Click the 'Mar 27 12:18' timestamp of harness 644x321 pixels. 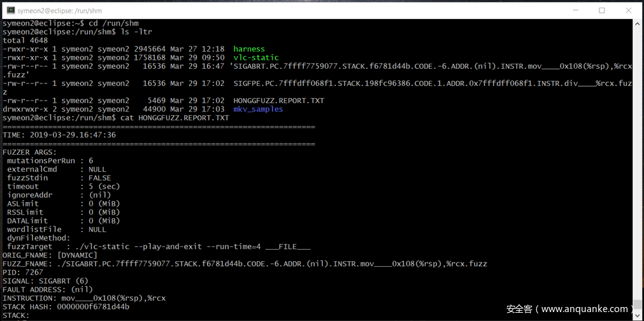(197, 49)
